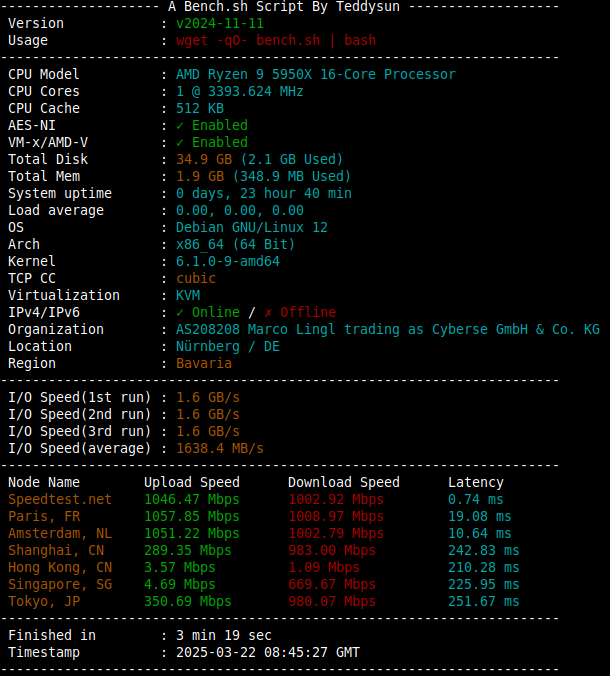Image resolution: width=610 pixels, height=676 pixels.
Task: Click the wget bench.sh usage command
Action: pyautogui.click(x=276, y=41)
